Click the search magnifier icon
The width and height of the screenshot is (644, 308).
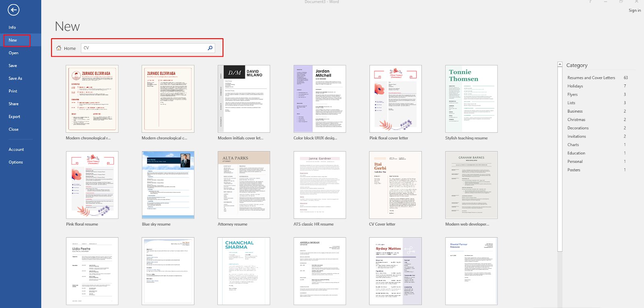coord(210,48)
